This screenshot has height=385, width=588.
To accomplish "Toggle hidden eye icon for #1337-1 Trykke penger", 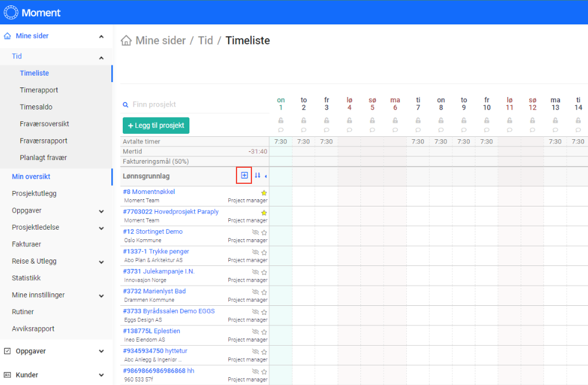I will click(256, 252).
